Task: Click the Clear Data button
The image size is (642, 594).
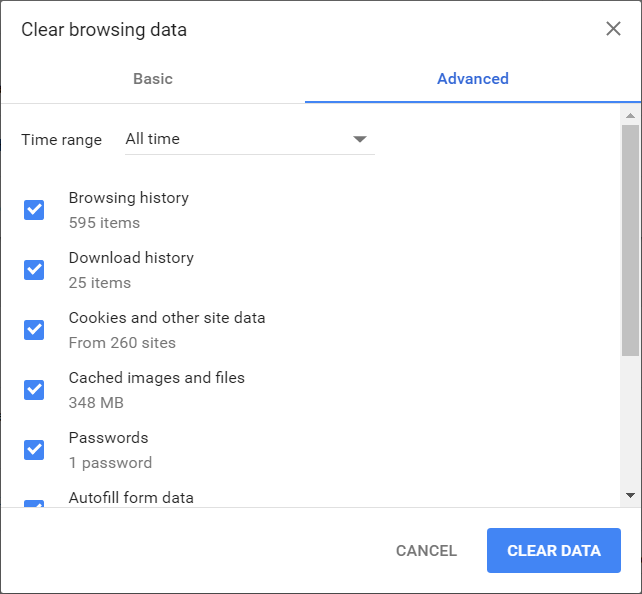Action: [x=554, y=551]
